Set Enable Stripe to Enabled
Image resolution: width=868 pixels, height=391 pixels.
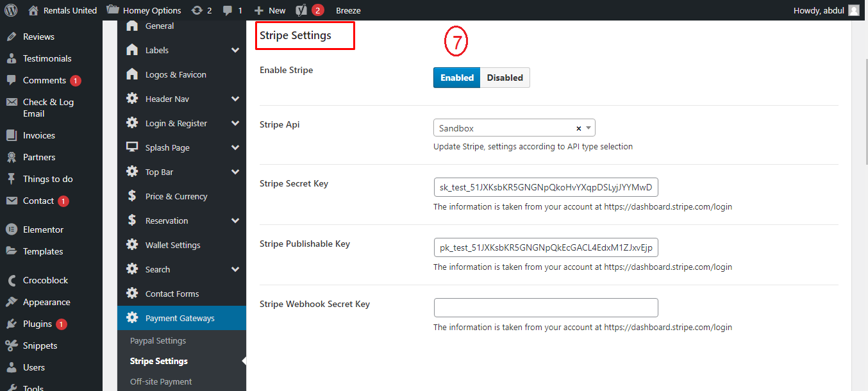pyautogui.click(x=456, y=78)
